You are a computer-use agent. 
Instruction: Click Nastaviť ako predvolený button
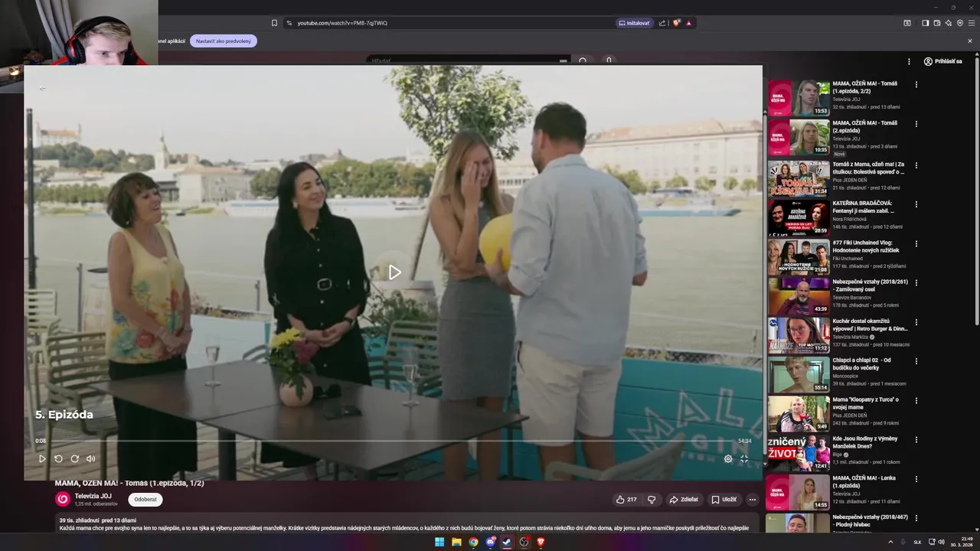224,41
